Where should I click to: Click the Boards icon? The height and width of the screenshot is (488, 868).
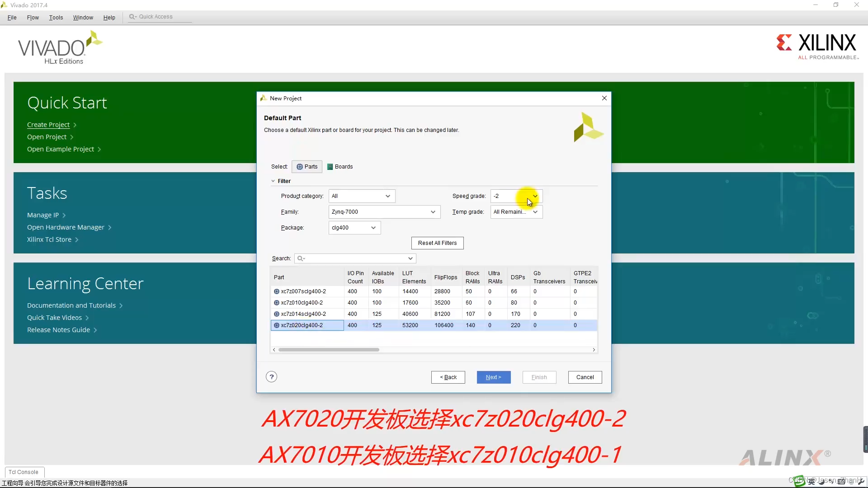click(x=330, y=167)
